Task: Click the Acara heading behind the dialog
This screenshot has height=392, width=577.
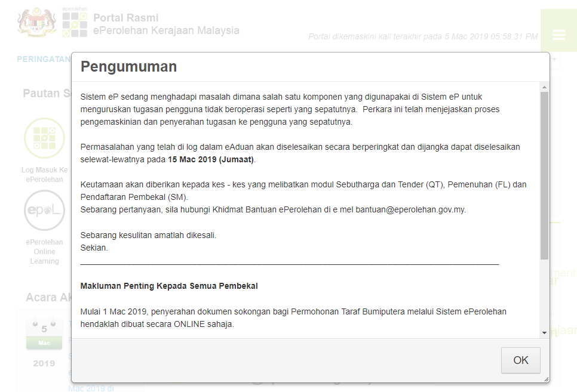Action: pos(48,297)
